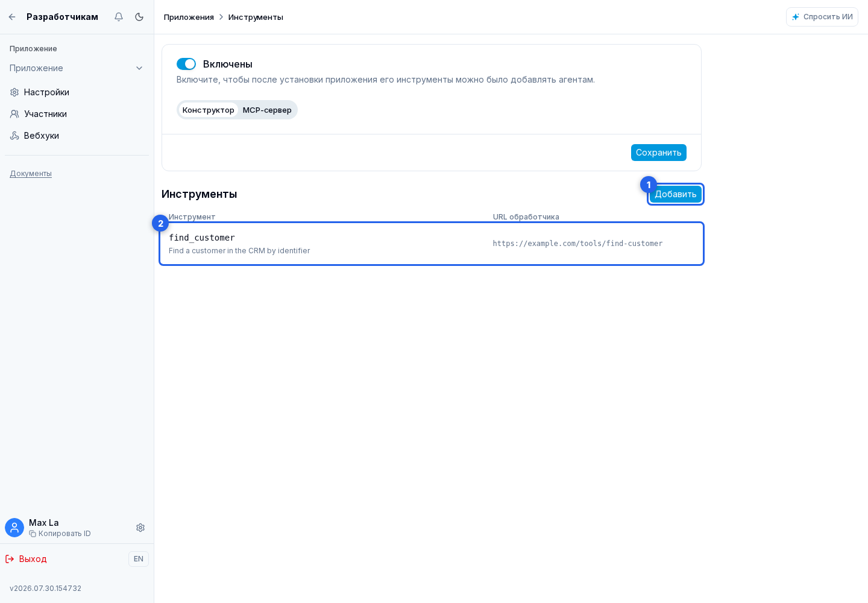The height and width of the screenshot is (603, 868).
Task: Toggle dark mode moon icon
Action: 139,17
